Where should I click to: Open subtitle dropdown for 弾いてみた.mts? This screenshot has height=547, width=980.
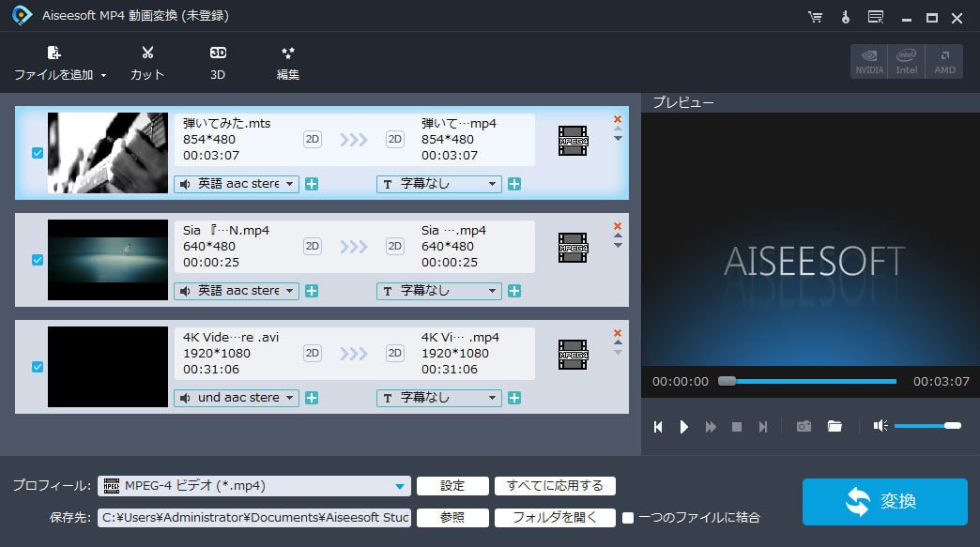click(x=438, y=184)
